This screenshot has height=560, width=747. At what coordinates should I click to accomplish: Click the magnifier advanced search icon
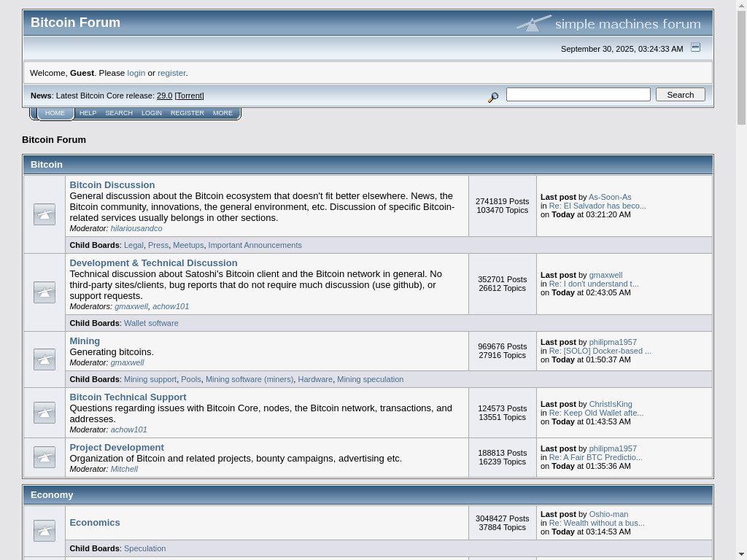tap(493, 97)
